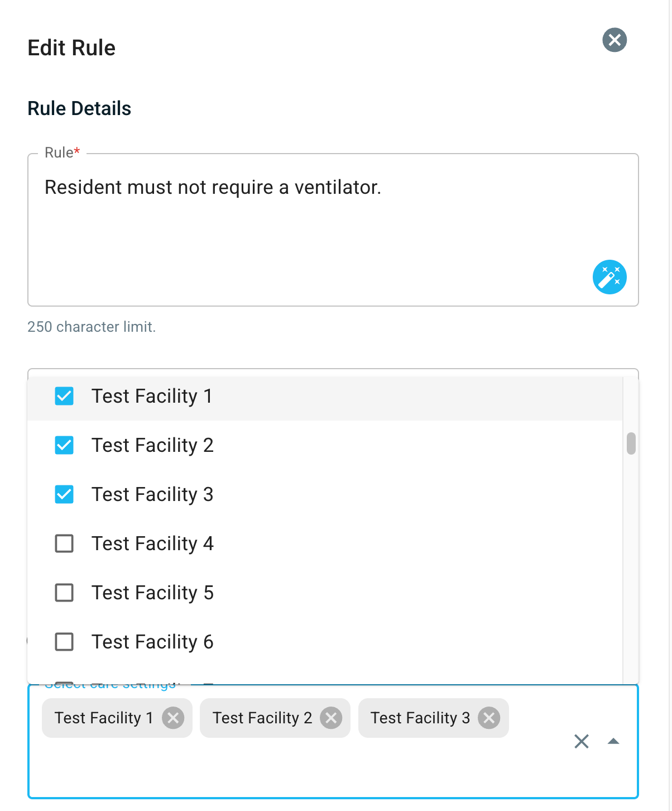
Task: Click the magic wand AI assist icon
Action: click(x=609, y=277)
